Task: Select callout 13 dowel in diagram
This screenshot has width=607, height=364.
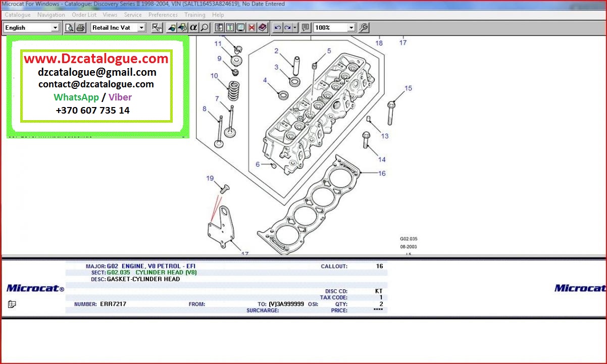Action: [x=385, y=136]
